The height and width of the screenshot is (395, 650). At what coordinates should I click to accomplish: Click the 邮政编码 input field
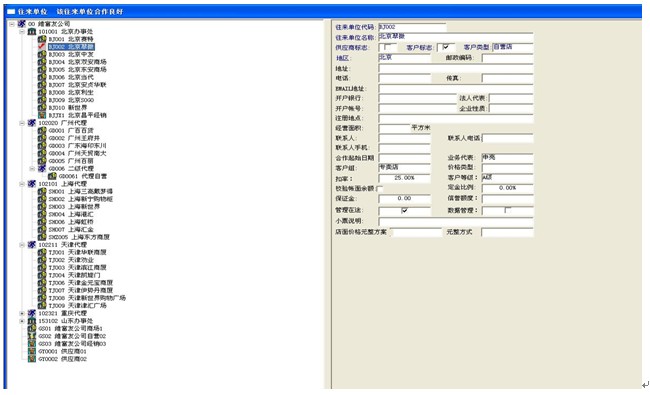[x=507, y=58]
